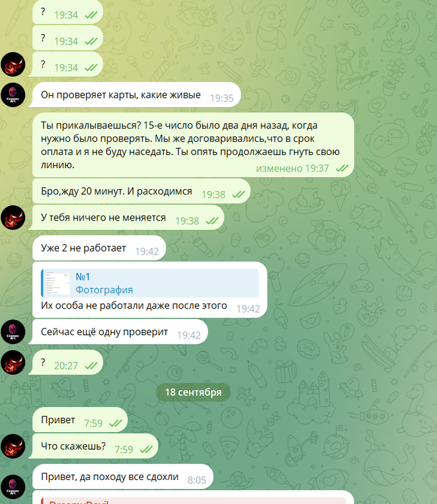Click the 'изменено 19:37' edited label

click(292, 168)
